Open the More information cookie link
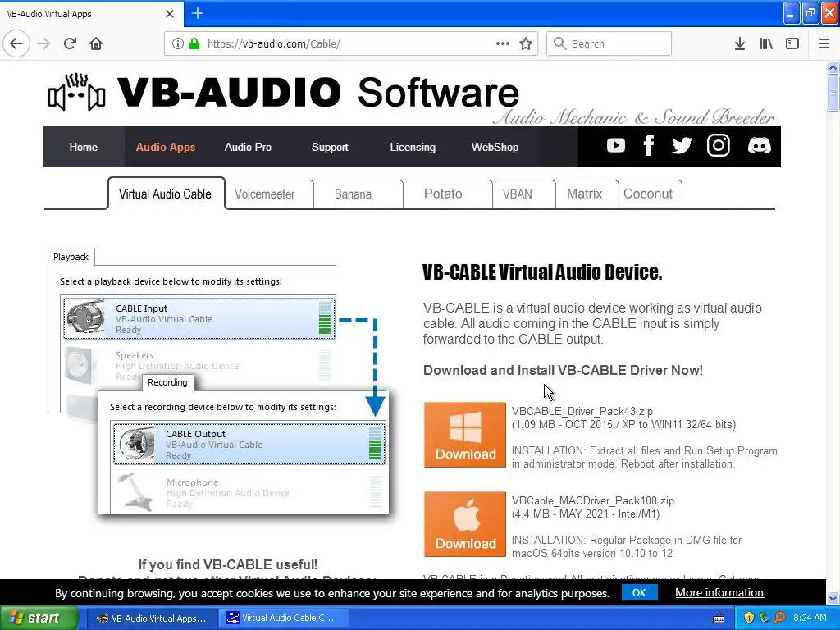The height and width of the screenshot is (630, 840). tap(719, 592)
